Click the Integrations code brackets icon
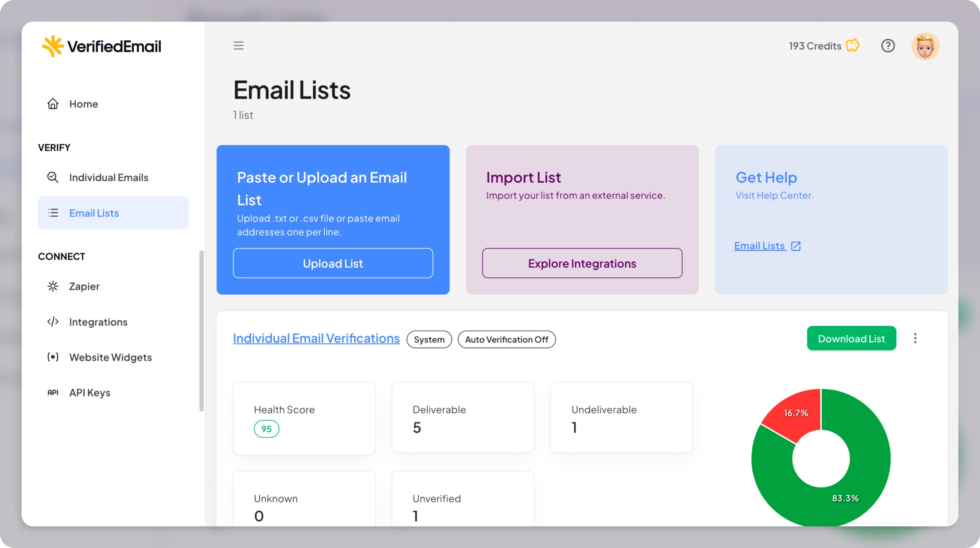Screen dimensions: 980x548 coord(53,322)
